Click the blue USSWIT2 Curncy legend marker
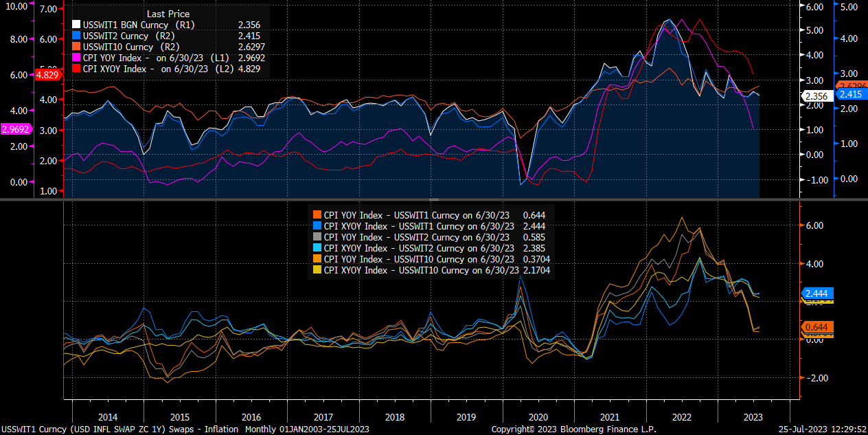 [76, 36]
